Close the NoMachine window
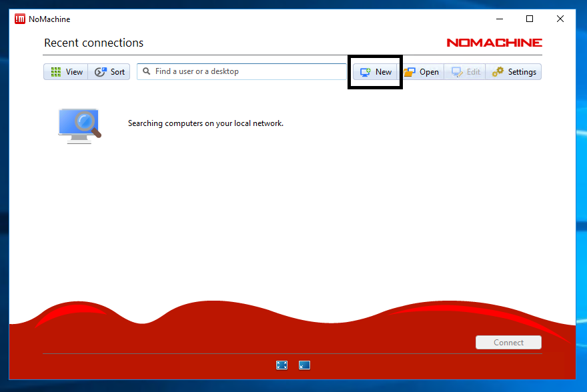Viewport: 587px width, 392px height. 560,19
